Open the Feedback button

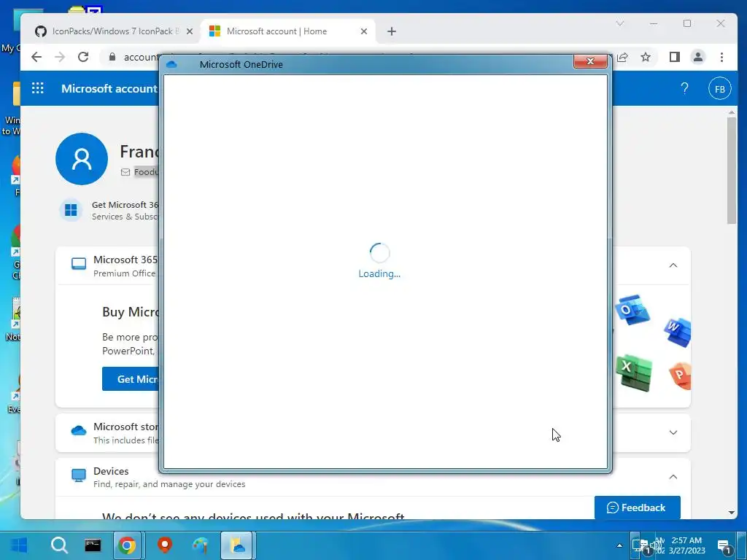637,507
